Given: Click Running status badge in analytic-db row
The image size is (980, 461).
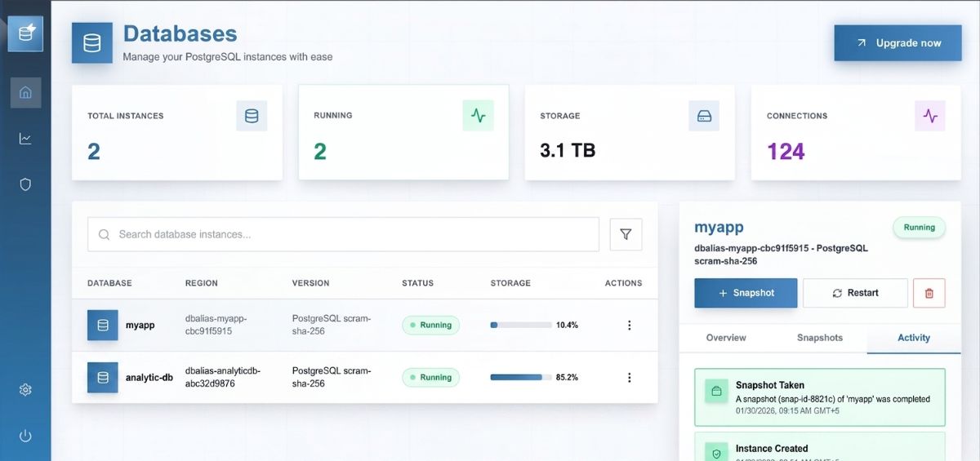Looking at the screenshot, I should tap(430, 377).
